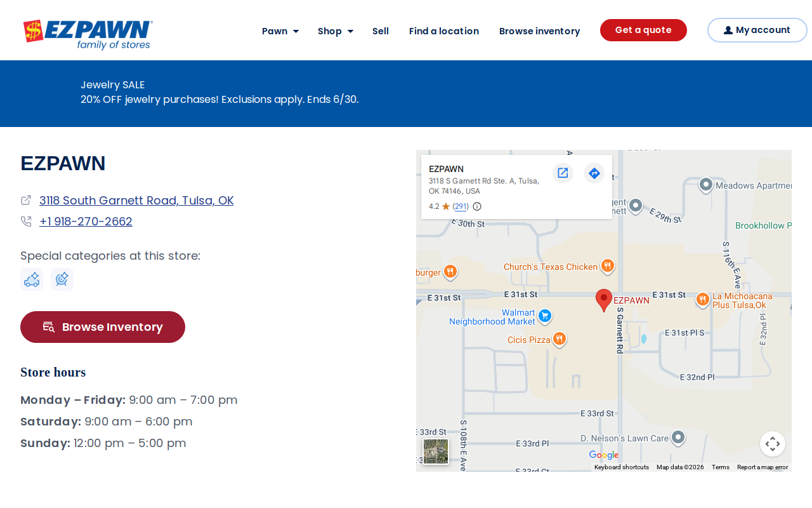Select the target special category icon

click(62, 279)
